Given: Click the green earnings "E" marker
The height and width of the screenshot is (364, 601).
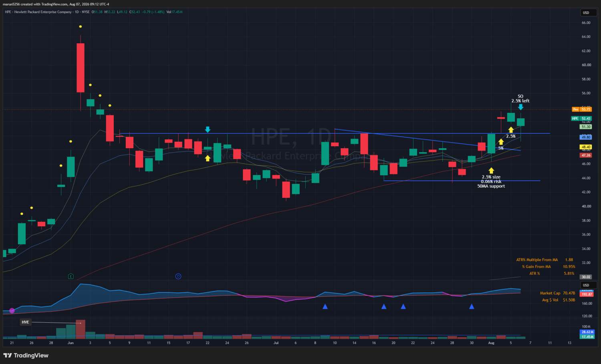Looking at the screenshot, I should click(x=71, y=276).
